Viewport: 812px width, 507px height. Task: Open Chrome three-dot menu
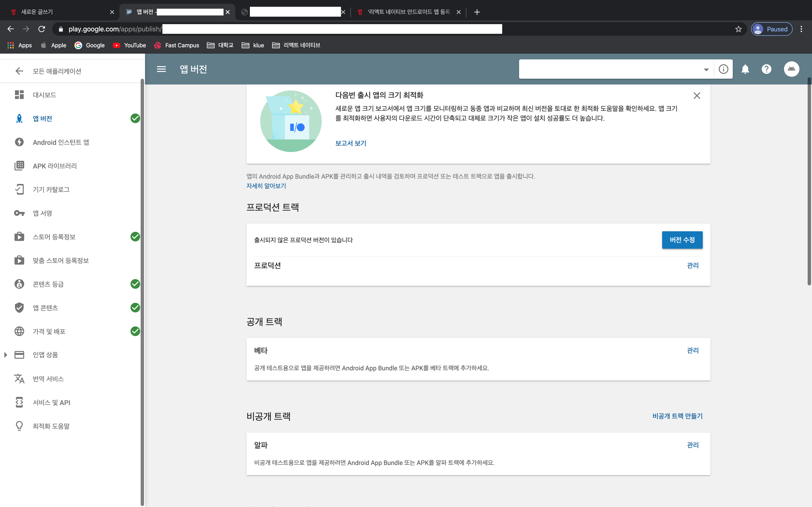coord(801,29)
